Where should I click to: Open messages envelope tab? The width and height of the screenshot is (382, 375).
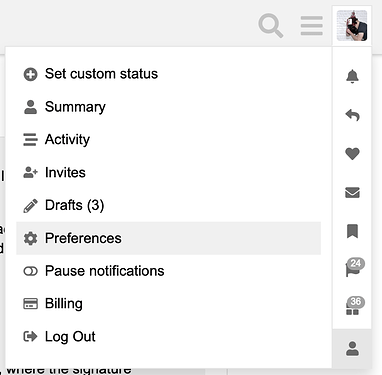tap(352, 192)
